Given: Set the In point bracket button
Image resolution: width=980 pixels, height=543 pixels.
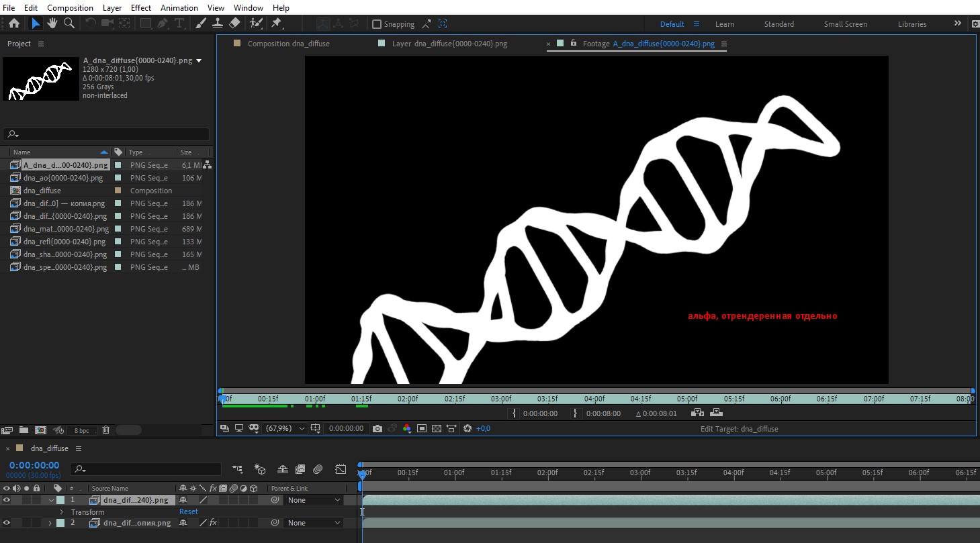Looking at the screenshot, I should tap(515, 413).
